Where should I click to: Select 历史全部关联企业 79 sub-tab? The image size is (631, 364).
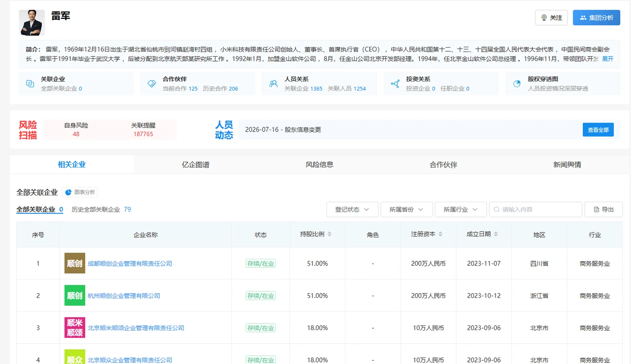[x=101, y=210]
